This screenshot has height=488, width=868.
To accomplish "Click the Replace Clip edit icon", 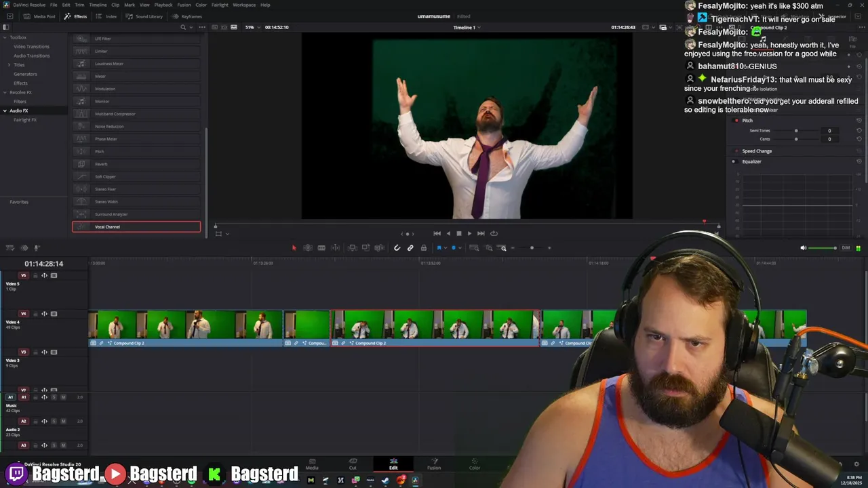I will [x=379, y=248].
